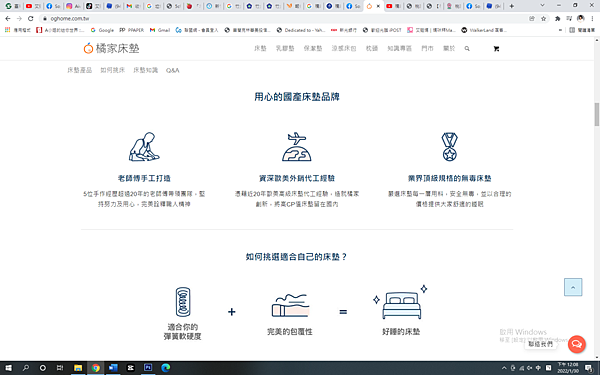This screenshot has height=375, width=600.
Task: Open Photoshop from the taskbar
Action: [x=148, y=368]
